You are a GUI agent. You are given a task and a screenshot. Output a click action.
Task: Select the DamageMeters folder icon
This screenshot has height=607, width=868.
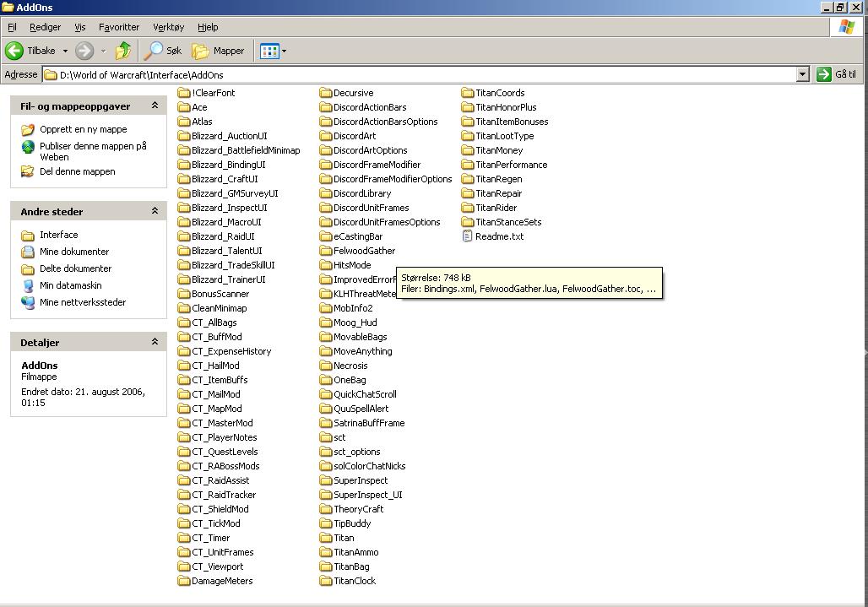pyautogui.click(x=184, y=581)
